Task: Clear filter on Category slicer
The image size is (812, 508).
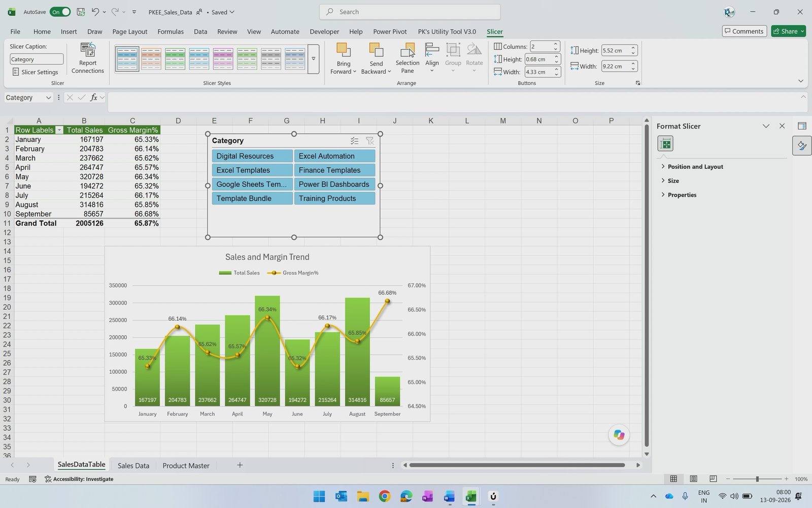Action: pyautogui.click(x=369, y=141)
